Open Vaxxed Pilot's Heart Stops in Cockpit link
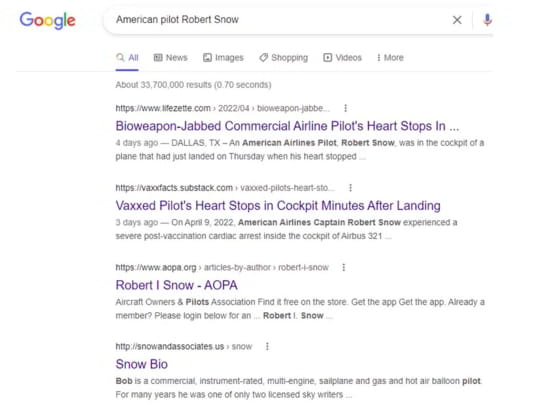550x418 pixels. [x=278, y=205]
